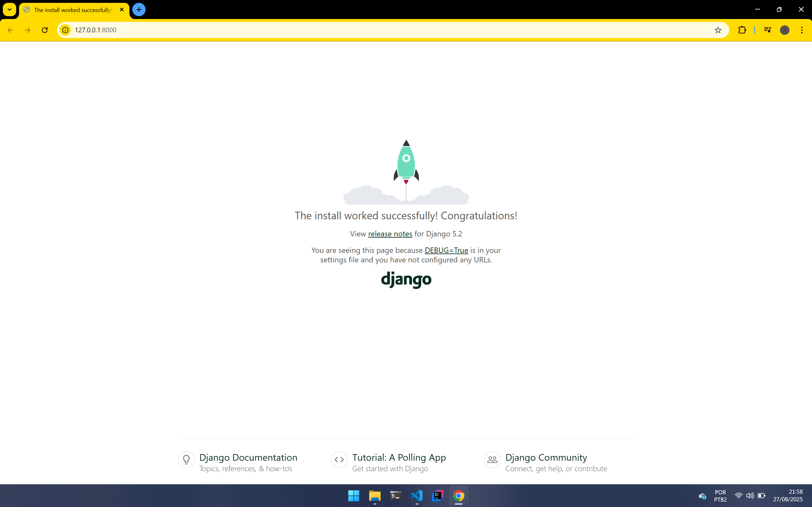The image size is (812, 507).
Task: Open Django Documentation link
Action: (x=248, y=457)
